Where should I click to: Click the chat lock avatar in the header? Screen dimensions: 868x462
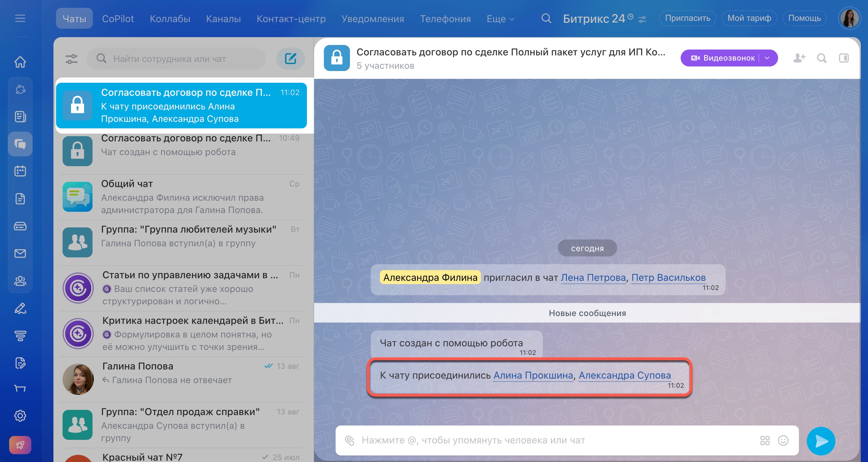tap(337, 58)
